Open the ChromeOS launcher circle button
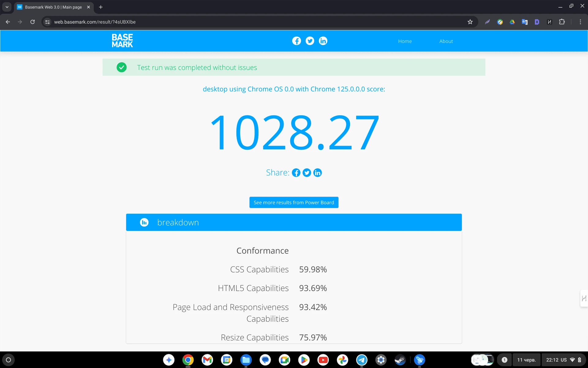 [x=9, y=360]
